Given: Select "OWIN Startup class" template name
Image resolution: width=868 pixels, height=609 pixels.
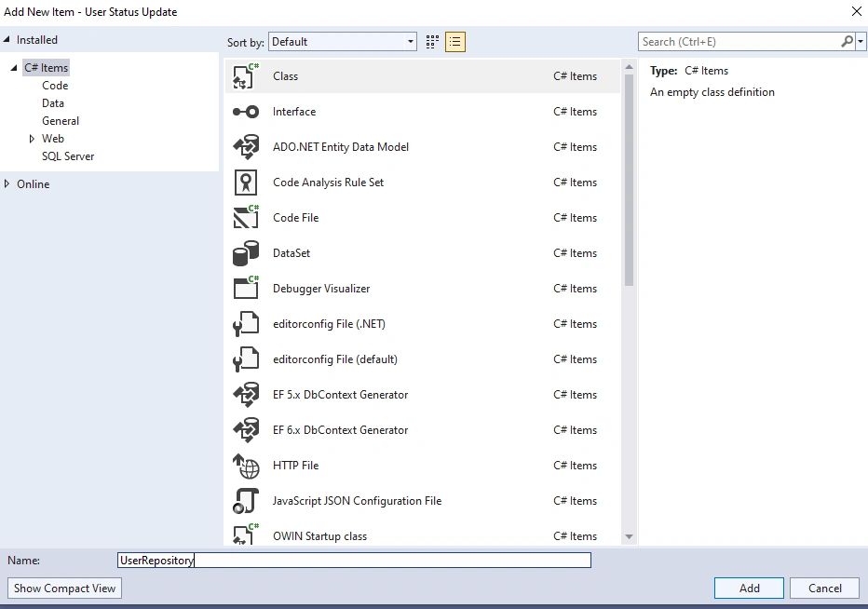Looking at the screenshot, I should pos(320,536).
